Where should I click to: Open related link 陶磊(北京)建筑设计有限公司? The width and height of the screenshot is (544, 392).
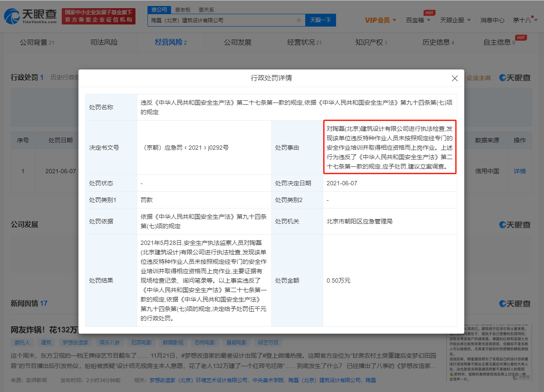[325, 380]
